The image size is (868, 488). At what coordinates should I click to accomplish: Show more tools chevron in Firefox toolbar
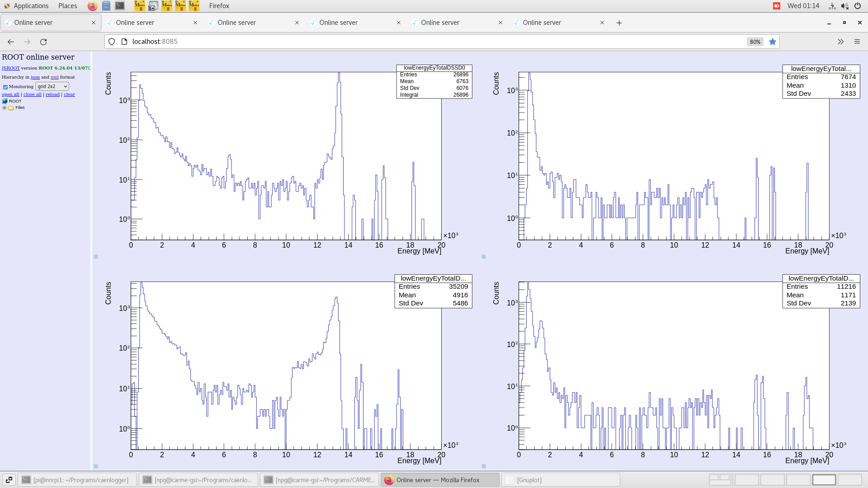pos(840,42)
